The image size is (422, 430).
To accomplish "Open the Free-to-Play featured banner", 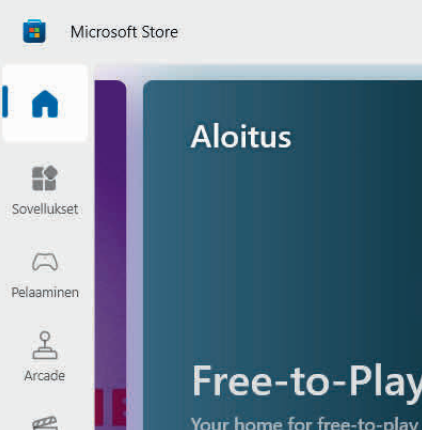I will (x=283, y=255).
